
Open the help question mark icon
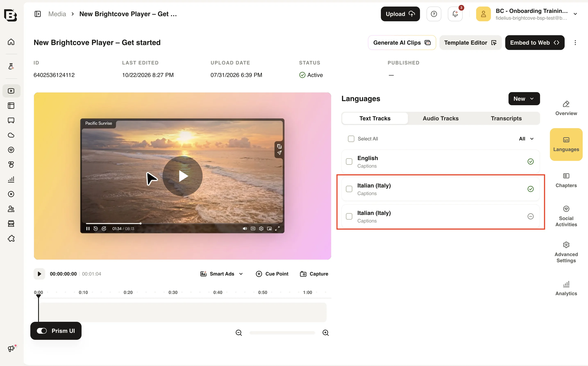coord(434,14)
